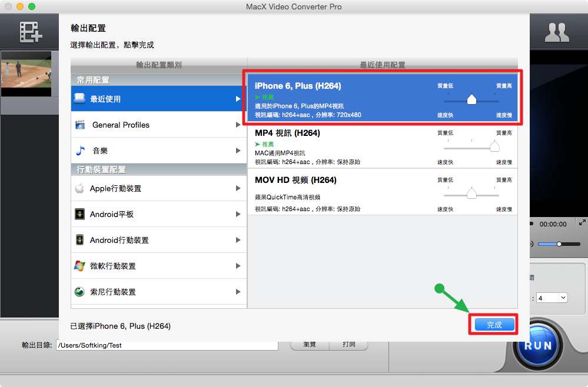Click the 索尼行動裝置 Sony Ericsson icon
The image size is (588, 387).
pyautogui.click(x=80, y=292)
